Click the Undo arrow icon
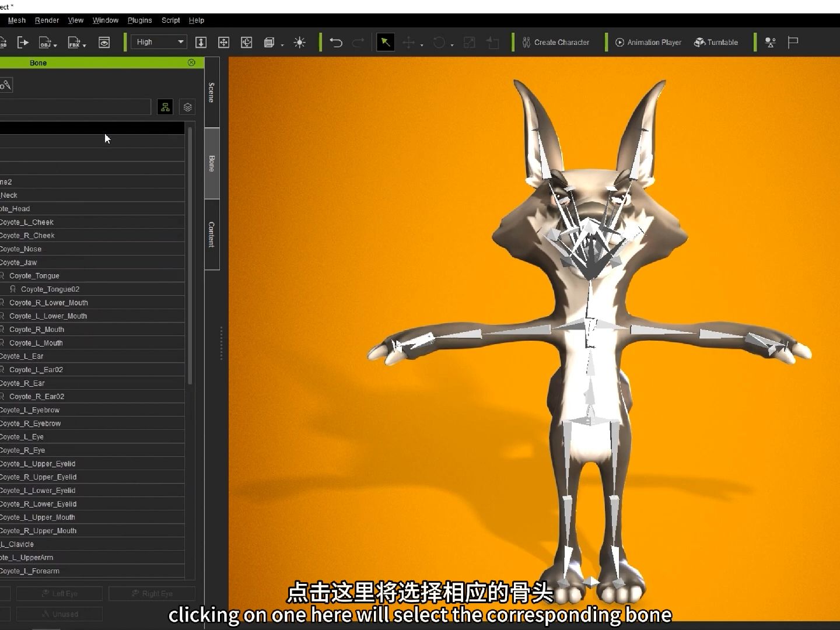 tap(335, 42)
